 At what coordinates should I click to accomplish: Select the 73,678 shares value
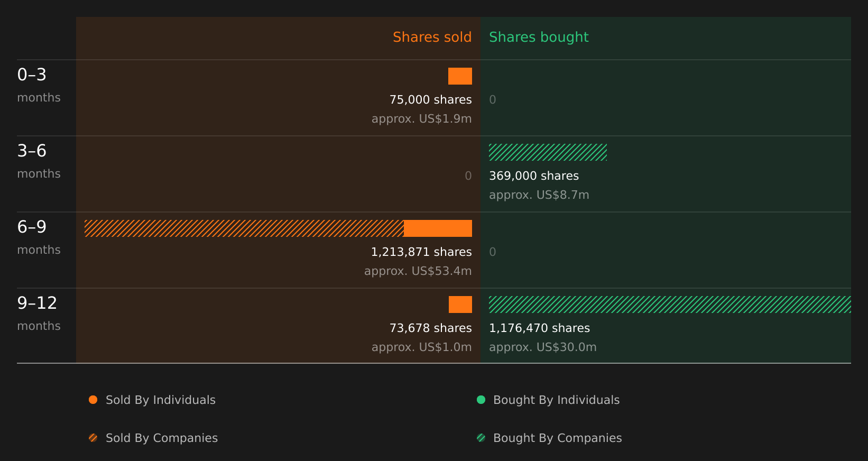pos(430,328)
